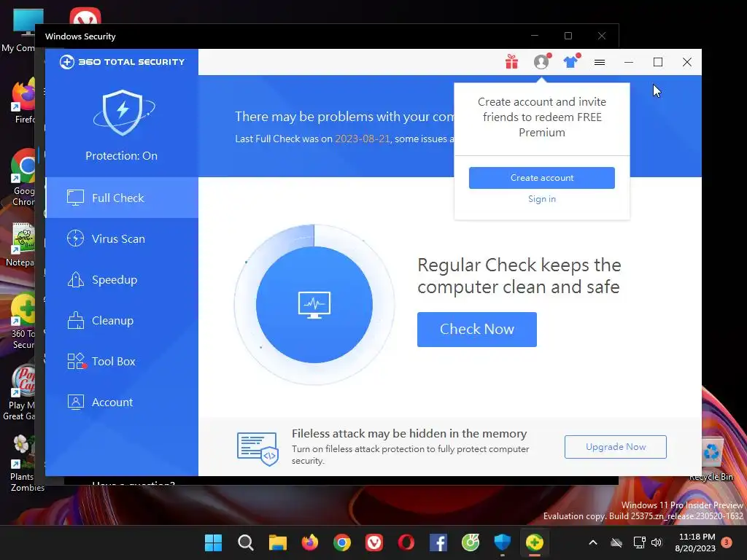The width and height of the screenshot is (747, 560).
Task: Click the Check Now button
Action: coord(477,330)
